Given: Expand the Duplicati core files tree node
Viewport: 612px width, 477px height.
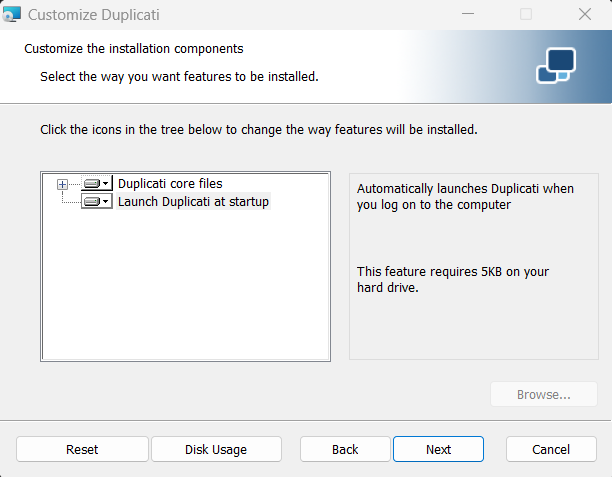Looking at the screenshot, I should pyautogui.click(x=62, y=184).
